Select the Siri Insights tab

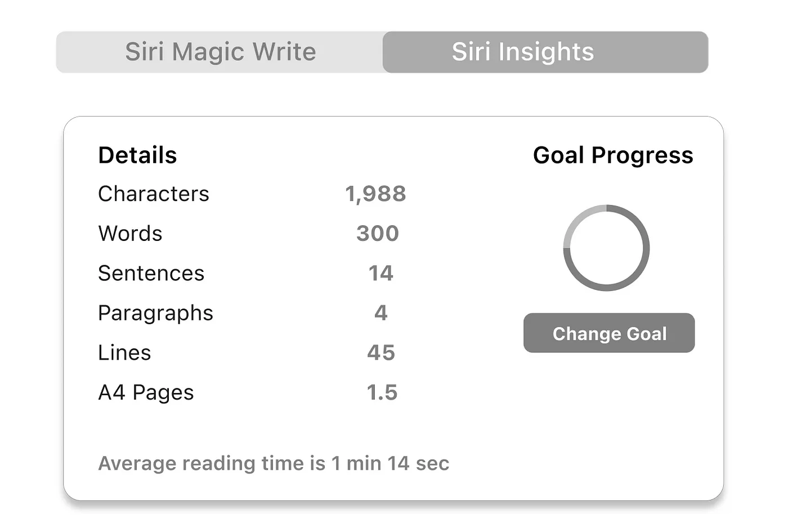click(x=545, y=52)
